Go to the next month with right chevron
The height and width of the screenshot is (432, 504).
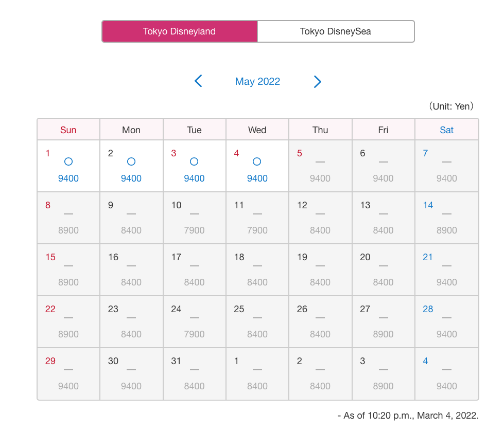317,82
